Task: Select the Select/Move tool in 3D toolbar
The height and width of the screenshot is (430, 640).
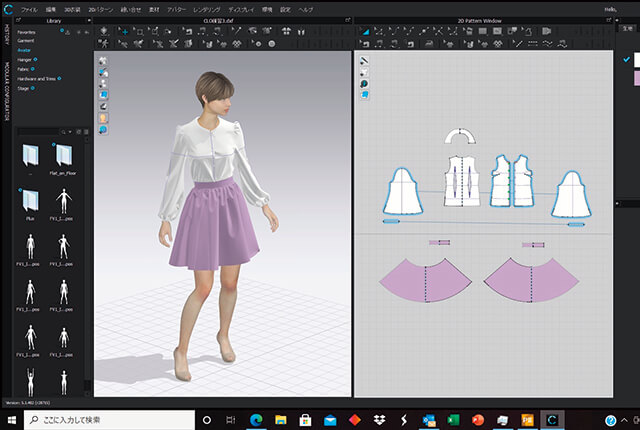Action: (123, 31)
